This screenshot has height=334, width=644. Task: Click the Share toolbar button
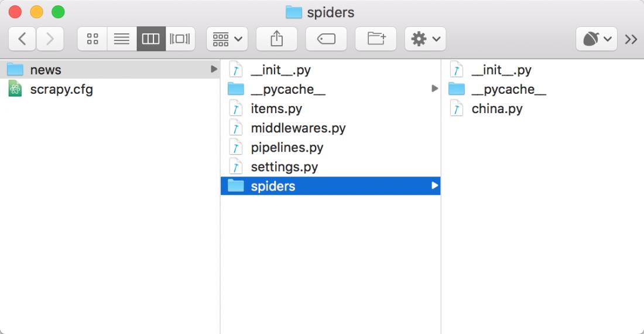point(276,39)
